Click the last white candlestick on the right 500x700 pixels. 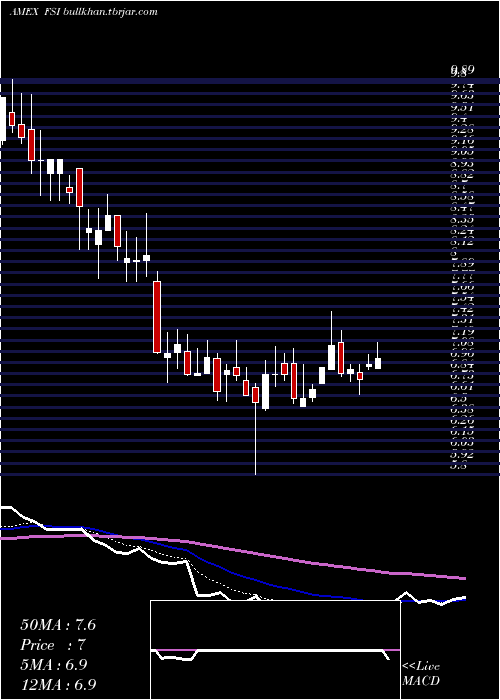(378, 363)
